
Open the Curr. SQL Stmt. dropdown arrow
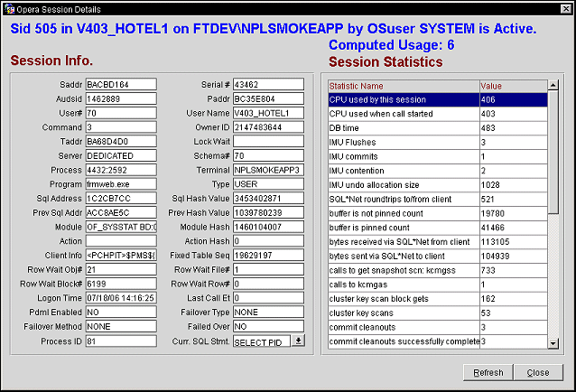click(x=299, y=341)
